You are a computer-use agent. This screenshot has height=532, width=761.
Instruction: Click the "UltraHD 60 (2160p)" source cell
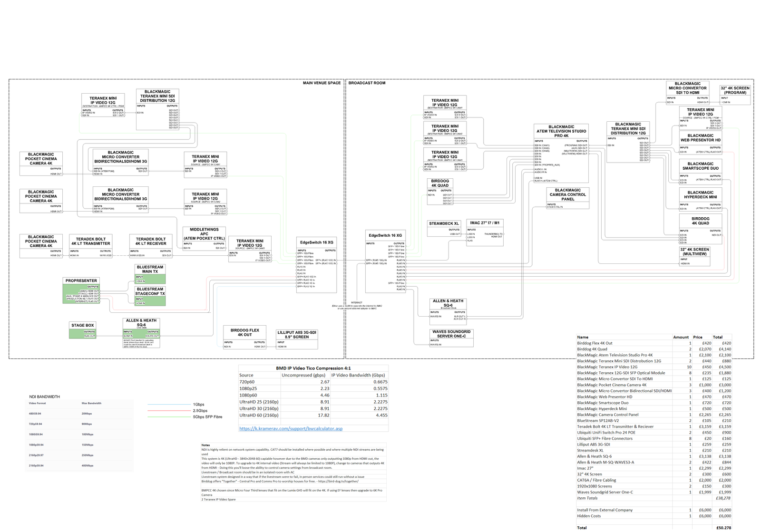click(x=259, y=415)
